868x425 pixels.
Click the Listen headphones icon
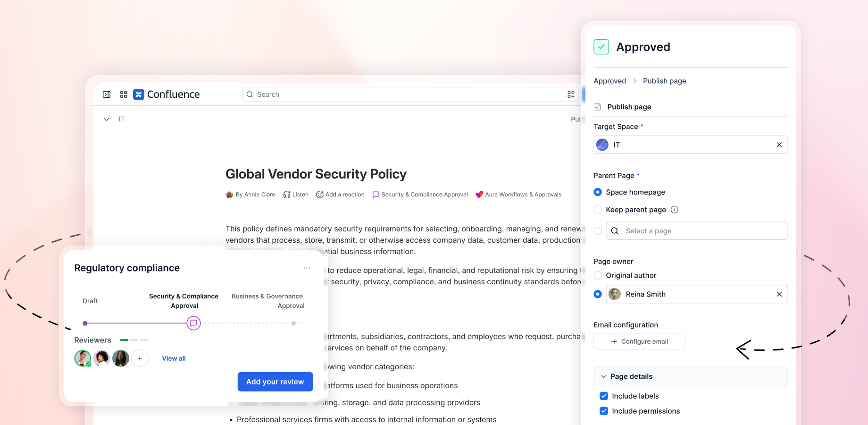click(x=287, y=195)
